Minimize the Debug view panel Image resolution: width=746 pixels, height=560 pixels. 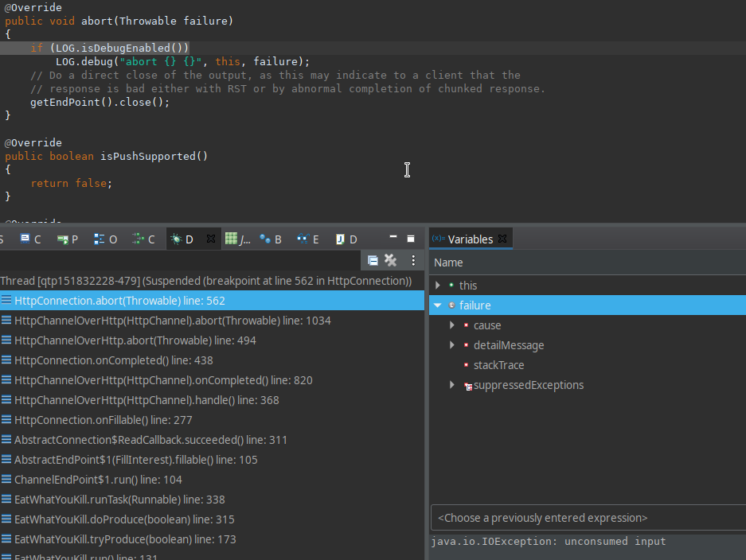coord(393,237)
